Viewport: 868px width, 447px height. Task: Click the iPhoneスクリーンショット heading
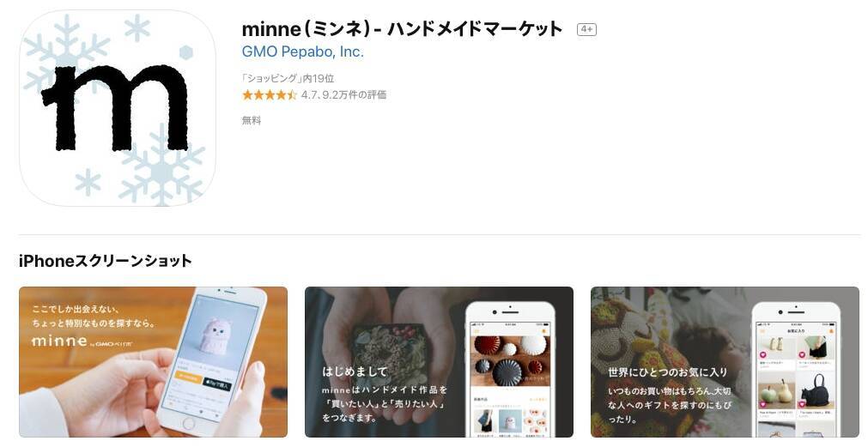point(106,261)
